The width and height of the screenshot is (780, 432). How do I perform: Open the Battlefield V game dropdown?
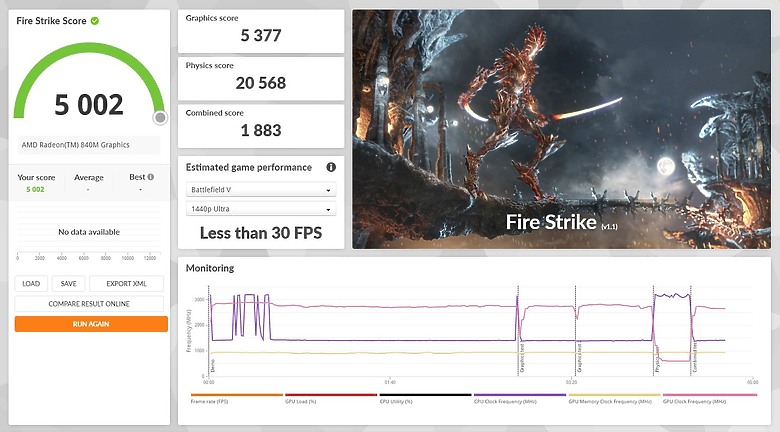pyautogui.click(x=261, y=190)
